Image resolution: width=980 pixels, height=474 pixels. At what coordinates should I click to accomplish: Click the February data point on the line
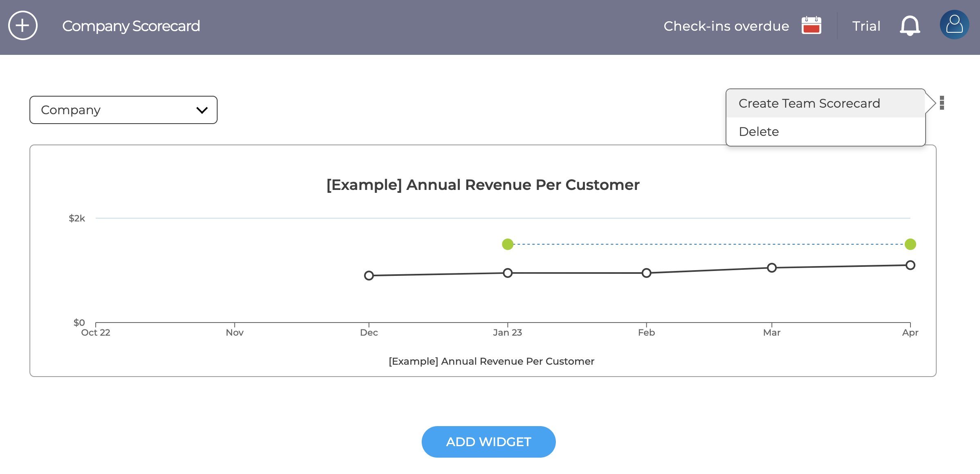pos(646,273)
